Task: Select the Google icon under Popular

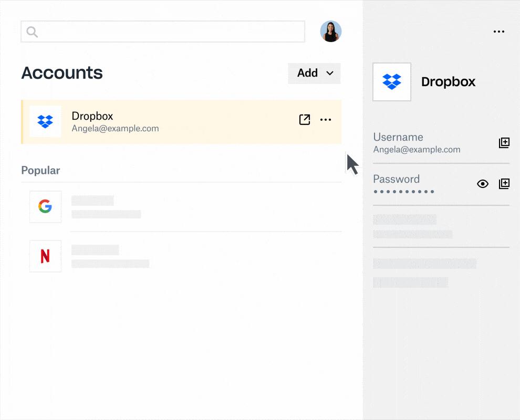Action: pyautogui.click(x=45, y=206)
